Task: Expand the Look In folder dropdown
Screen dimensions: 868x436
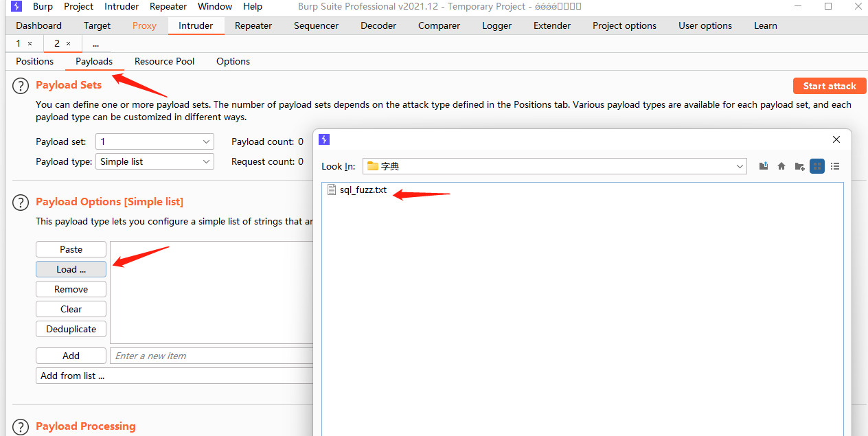Action: [555, 166]
